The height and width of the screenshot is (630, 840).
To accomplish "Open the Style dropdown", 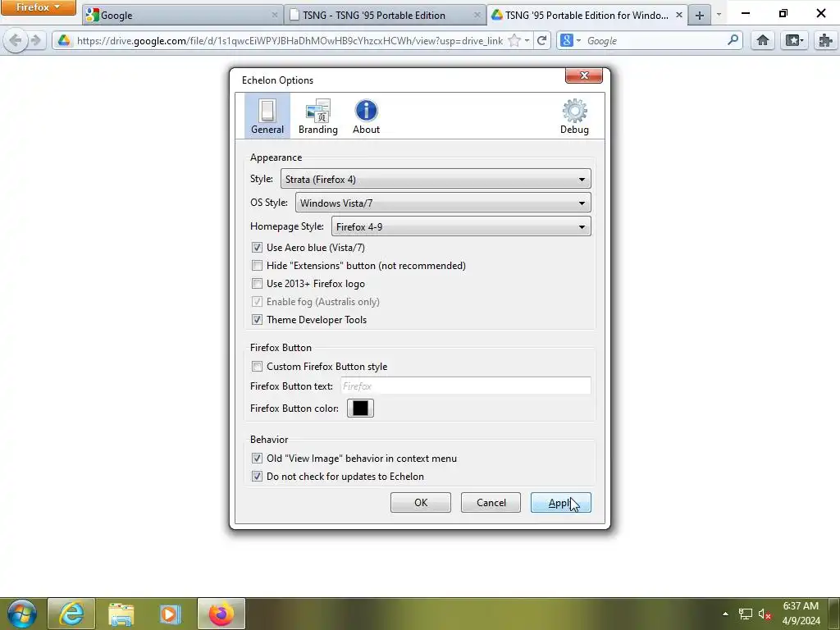I will [x=436, y=179].
